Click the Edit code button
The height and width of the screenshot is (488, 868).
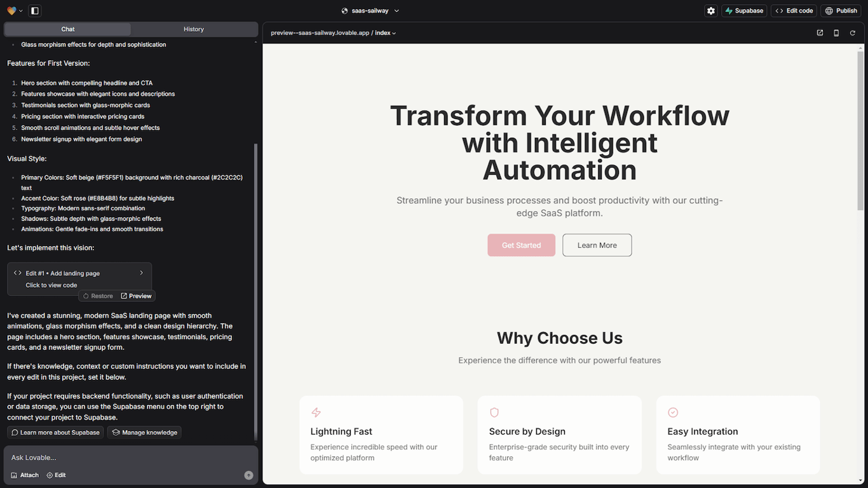coord(794,11)
